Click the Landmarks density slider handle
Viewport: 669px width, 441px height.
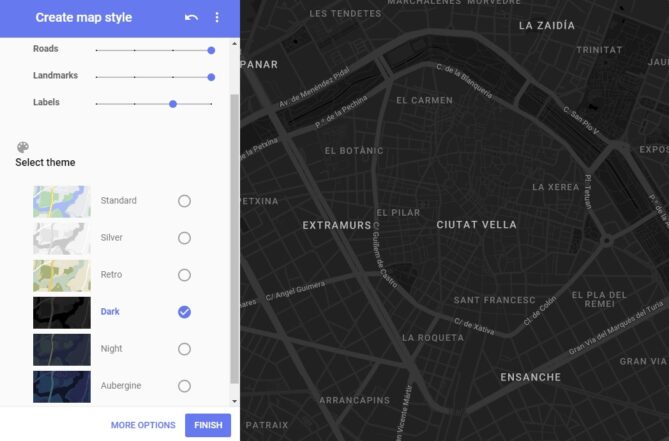tap(211, 76)
